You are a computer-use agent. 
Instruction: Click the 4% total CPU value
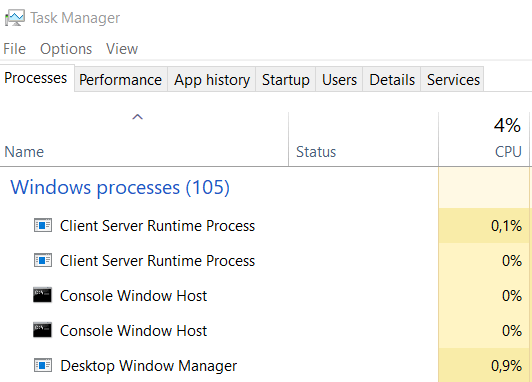[507, 125]
